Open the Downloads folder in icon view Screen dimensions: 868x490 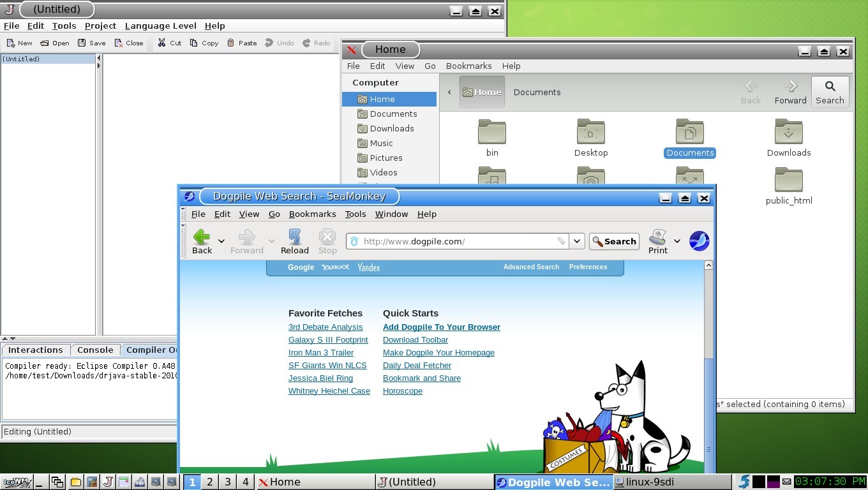789,131
